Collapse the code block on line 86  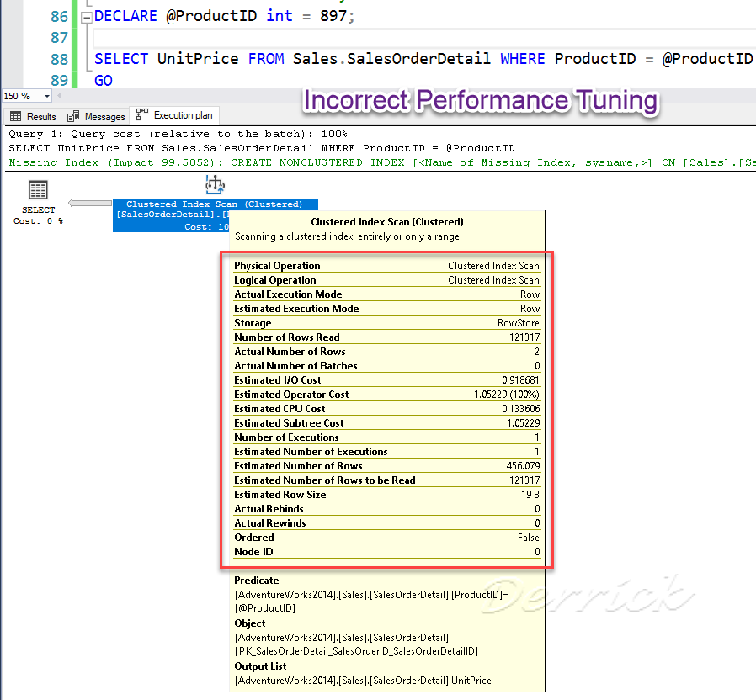pyautogui.click(x=86, y=15)
